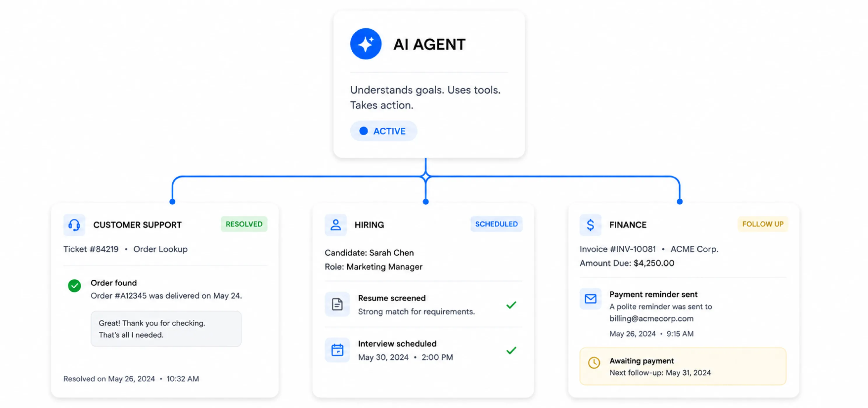This screenshot has height=408, width=868.
Task: Click the Order #A12345 delivery message
Action: coord(166,295)
